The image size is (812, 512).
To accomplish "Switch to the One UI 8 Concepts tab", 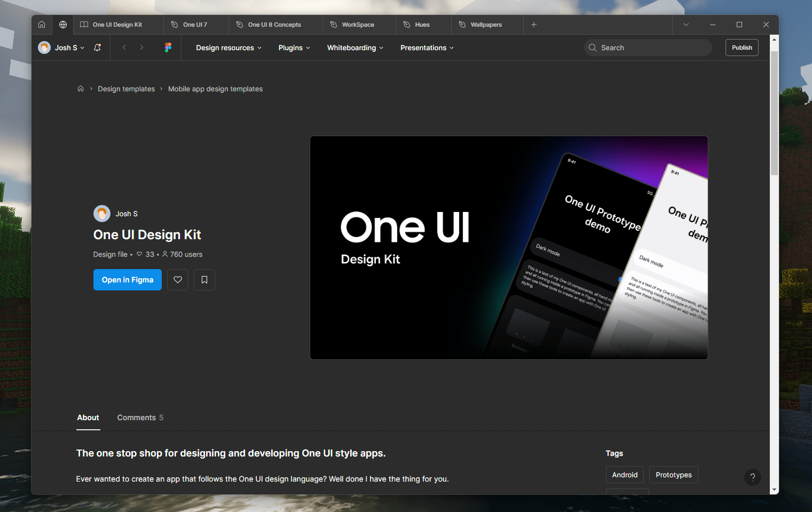I will [x=274, y=25].
